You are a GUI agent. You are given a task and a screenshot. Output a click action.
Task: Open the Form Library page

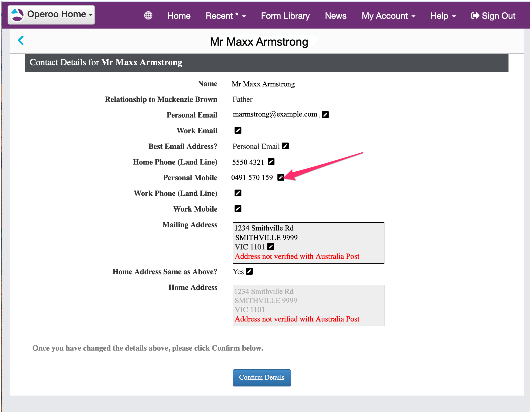[285, 16]
